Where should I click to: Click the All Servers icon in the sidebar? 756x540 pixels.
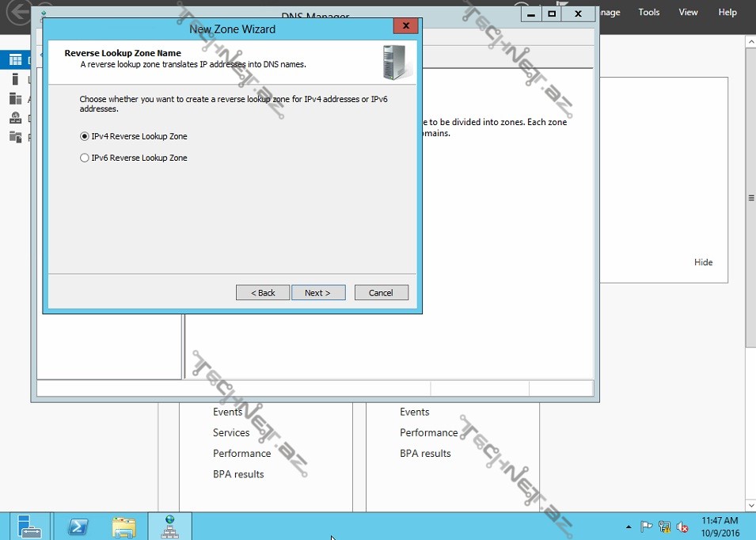[x=15, y=99]
